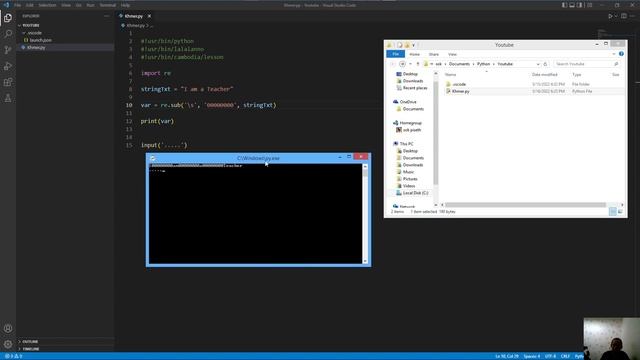
Task: Select Khmer.py row in file list
Action: (535, 91)
